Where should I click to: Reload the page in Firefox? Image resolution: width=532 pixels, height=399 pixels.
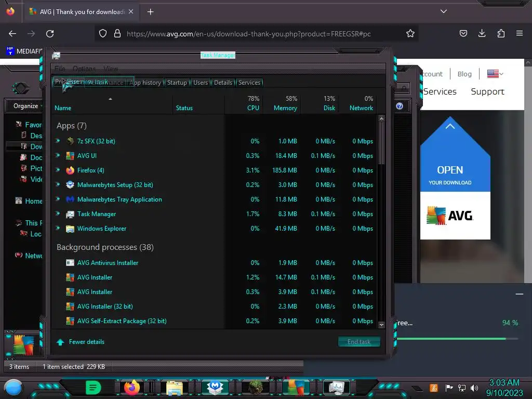click(x=50, y=34)
